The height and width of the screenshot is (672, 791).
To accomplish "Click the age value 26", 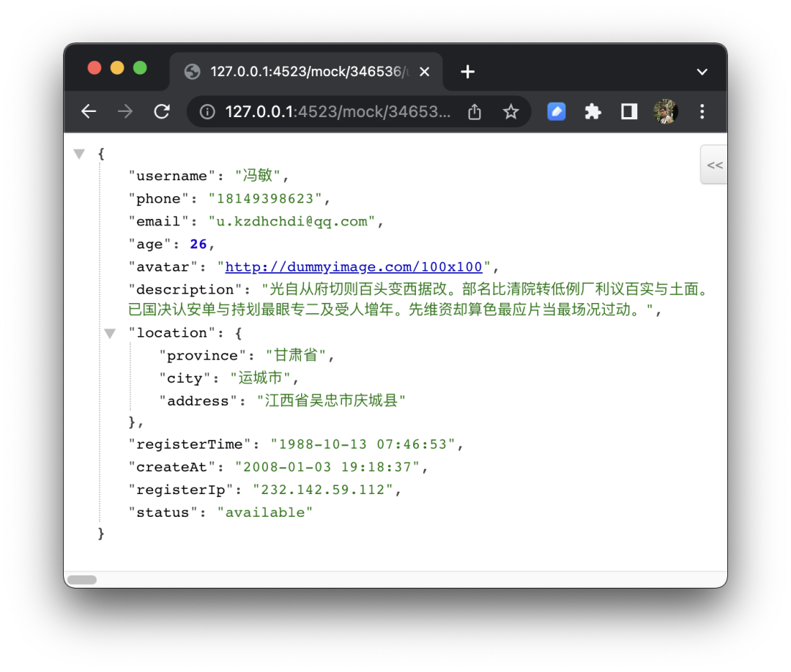I will click(198, 244).
